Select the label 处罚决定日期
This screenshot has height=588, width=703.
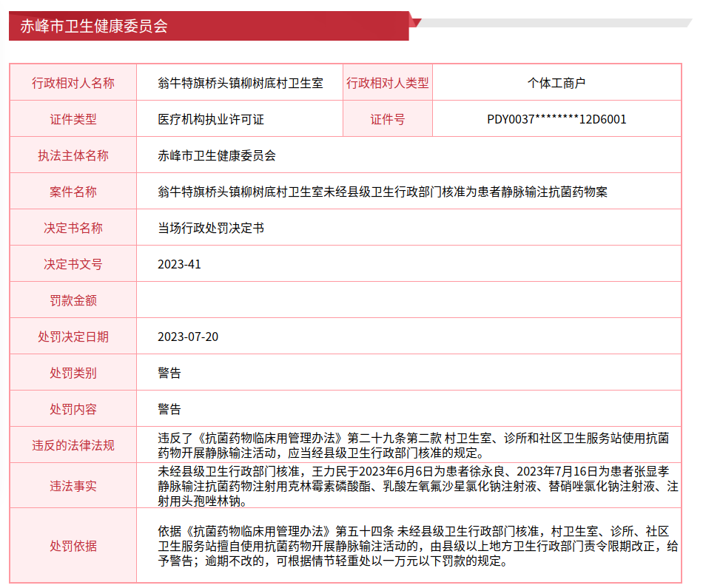coord(73,337)
